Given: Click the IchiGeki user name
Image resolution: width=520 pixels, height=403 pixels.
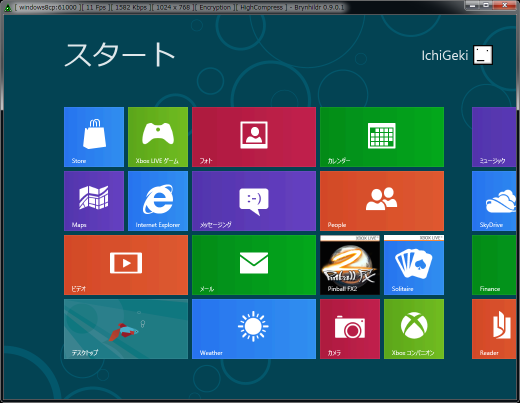Looking at the screenshot, I should [x=445, y=55].
